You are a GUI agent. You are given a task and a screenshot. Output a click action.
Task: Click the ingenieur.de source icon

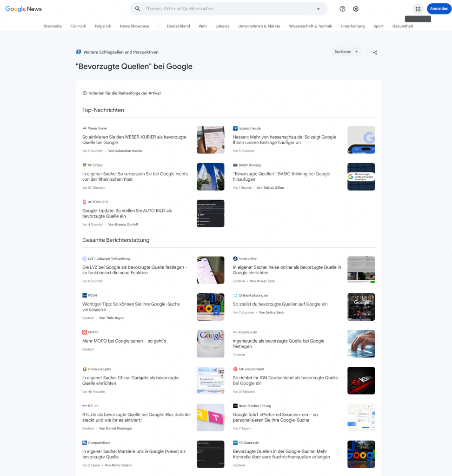pyautogui.click(x=235, y=332)
